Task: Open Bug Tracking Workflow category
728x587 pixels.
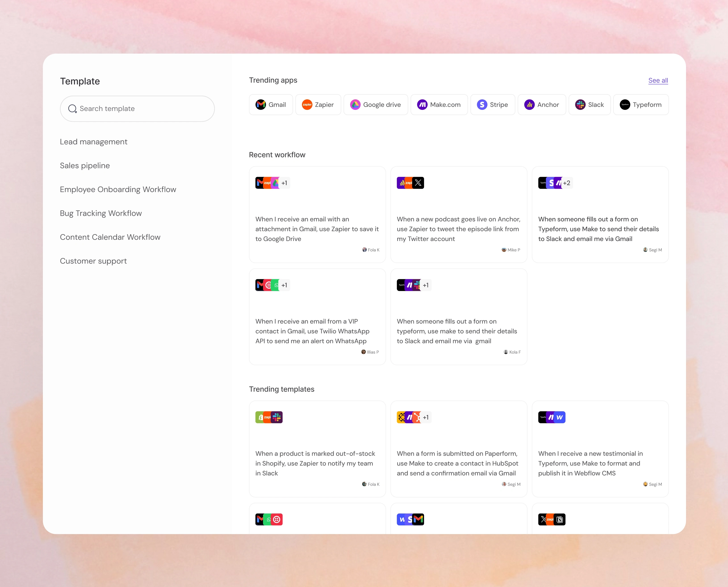Action: point(101,213)
